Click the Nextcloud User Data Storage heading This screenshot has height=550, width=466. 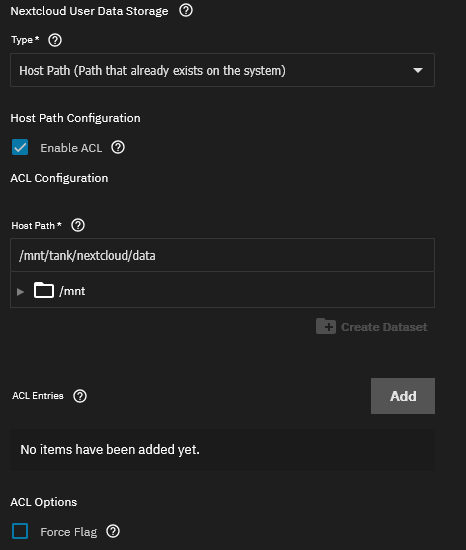coord(89,11)
